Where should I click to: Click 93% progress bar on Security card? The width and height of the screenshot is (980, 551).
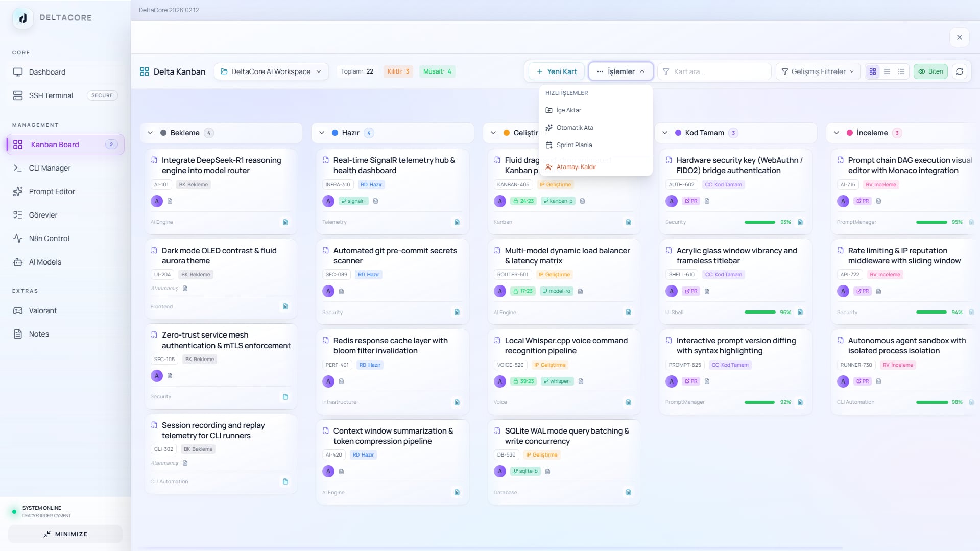759,222
